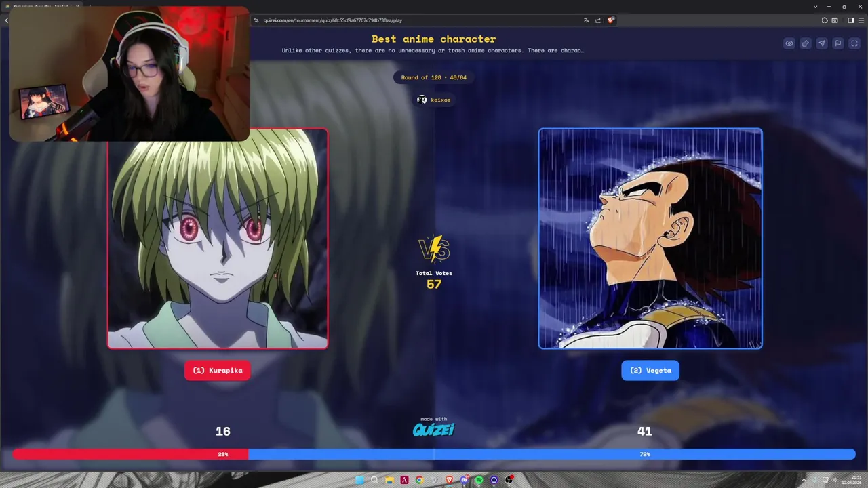Open Brave Shields lion icon
The image size is (868, 488).
pyautogui.click(x=610, y=20)
